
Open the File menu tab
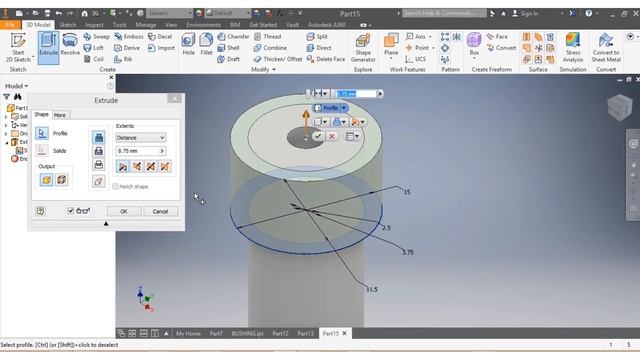pos(10,25)
